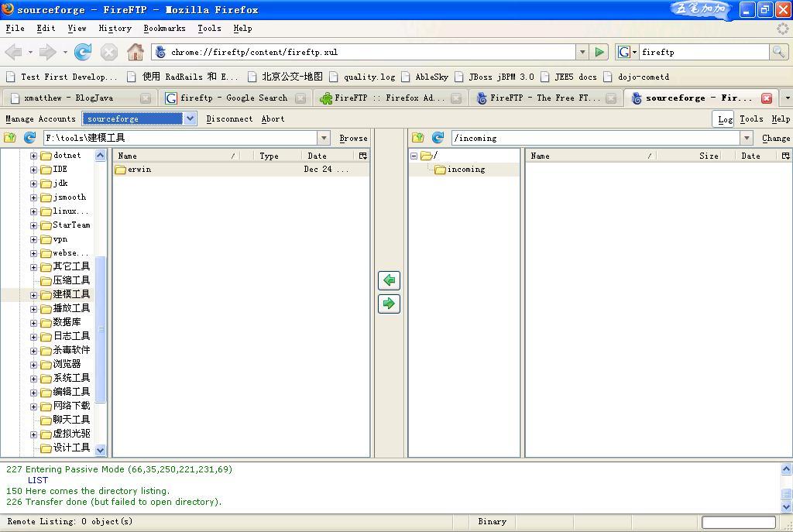
Task: Expand the jdk folder node
Action: [33, 184]
